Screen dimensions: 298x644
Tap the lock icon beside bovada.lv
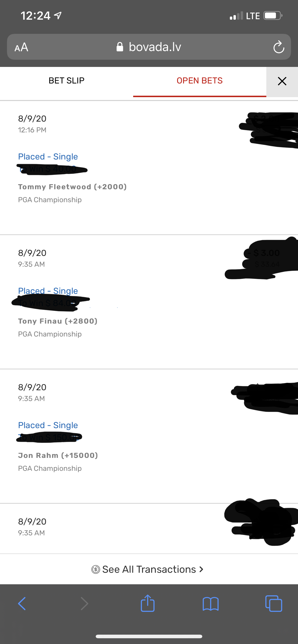coord(120,47)
